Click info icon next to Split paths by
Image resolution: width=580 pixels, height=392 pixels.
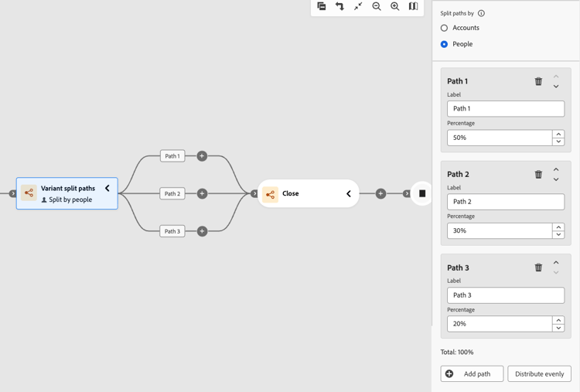[x=481, y=13]
